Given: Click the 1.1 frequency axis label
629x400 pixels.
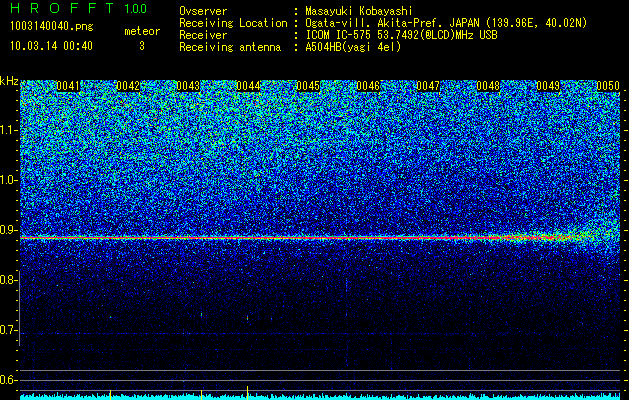Looking at the screenshot, I should [x=8, y=130].
